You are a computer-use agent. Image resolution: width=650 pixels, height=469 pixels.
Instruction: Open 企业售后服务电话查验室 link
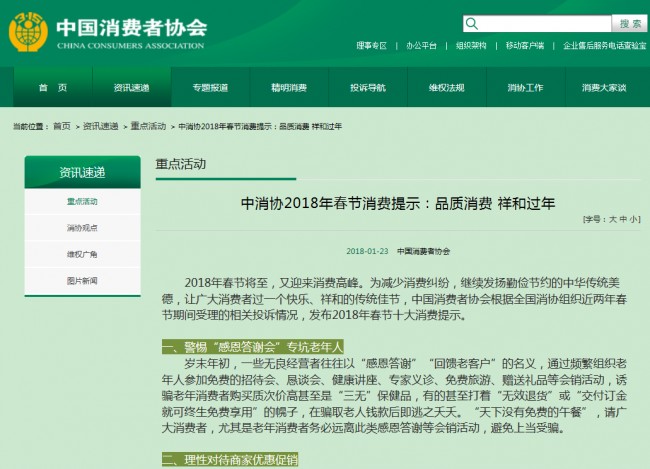coord(604,46)
